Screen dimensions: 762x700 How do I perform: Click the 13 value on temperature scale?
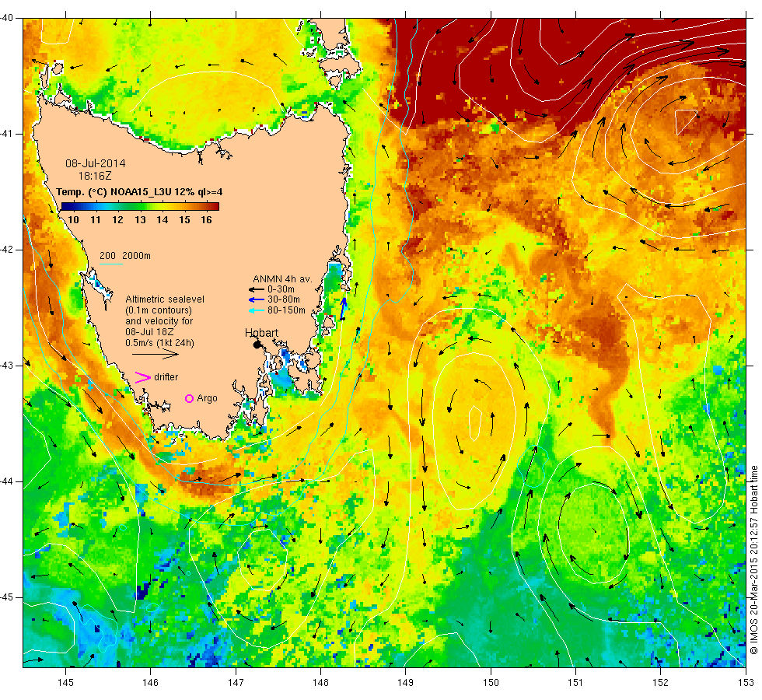click(141, 220)
